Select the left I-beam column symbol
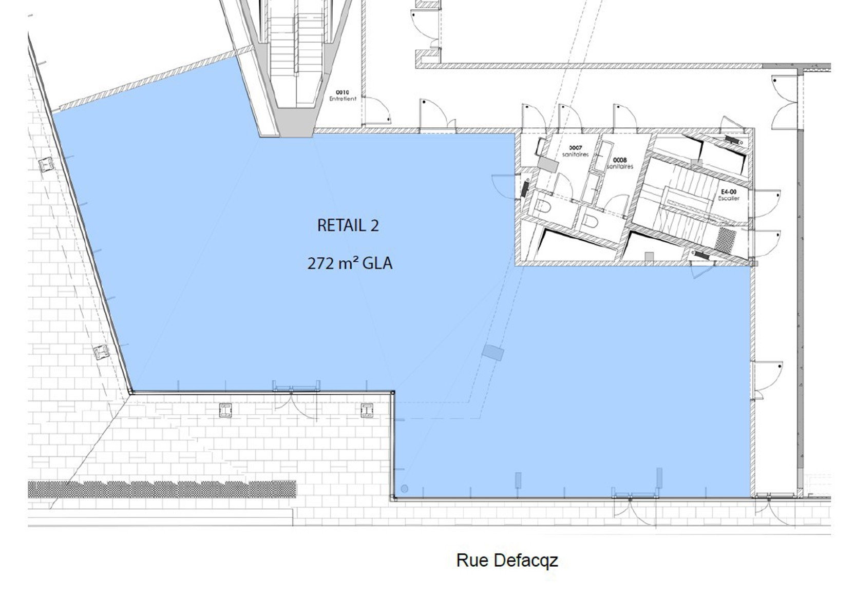Screen dimensions: 855x616 click(x=226, y=410)
